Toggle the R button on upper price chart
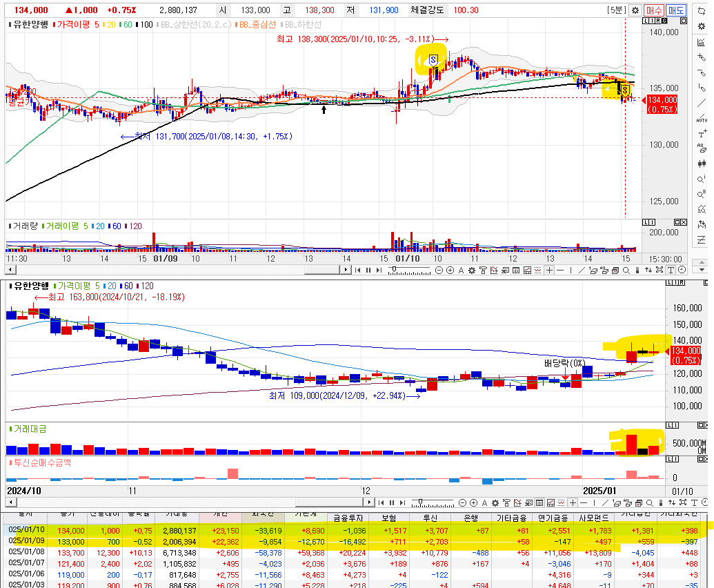 coord(660,21)
